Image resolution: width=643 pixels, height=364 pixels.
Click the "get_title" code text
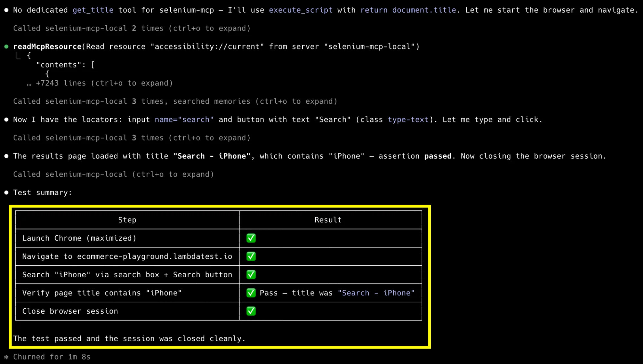coord(93,10)
